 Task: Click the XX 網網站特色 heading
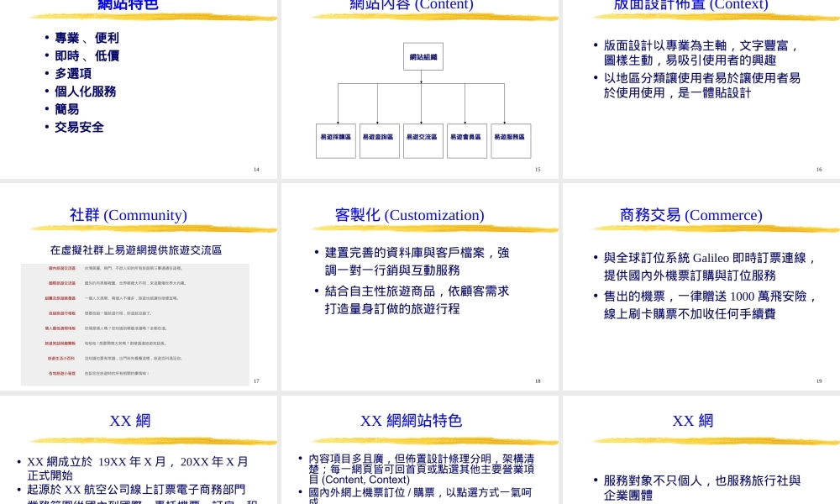click(x=411, y=421)
